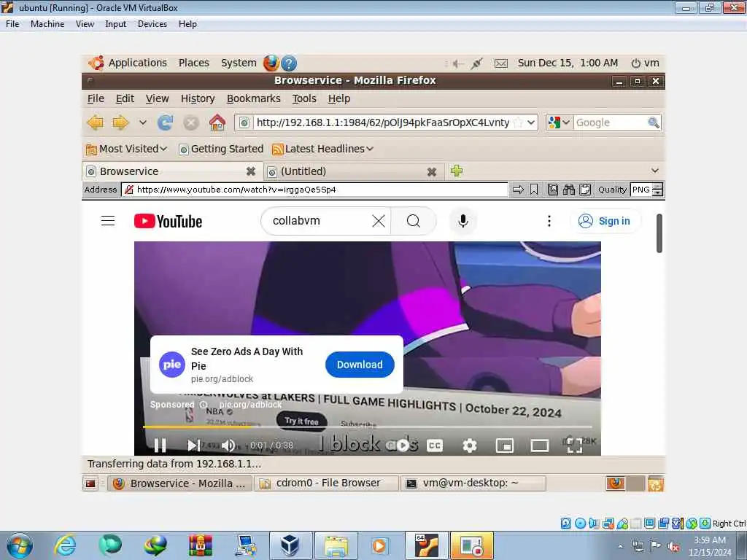This screenshot has width=747, height=560.
Task: Open YouTube settings three-dot menu
Action: point(549,221)
